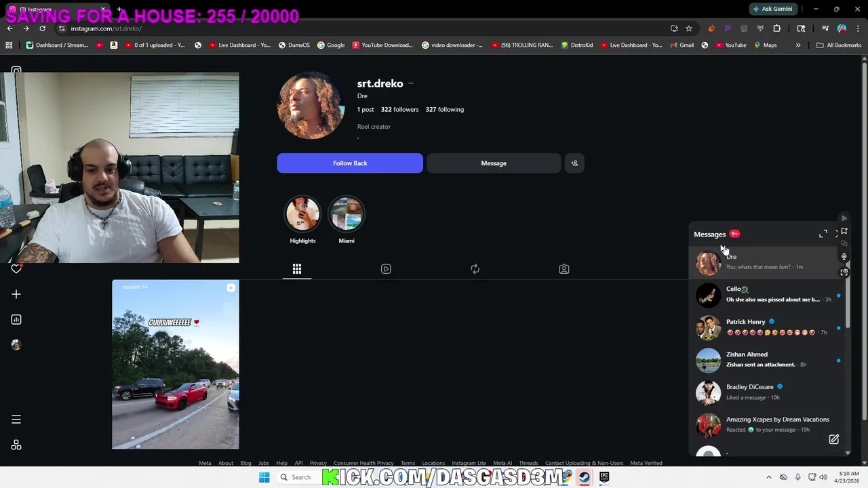Switch to Posts grid tab
The height and width of the screenshot is (488, 868).
point(297,269)
